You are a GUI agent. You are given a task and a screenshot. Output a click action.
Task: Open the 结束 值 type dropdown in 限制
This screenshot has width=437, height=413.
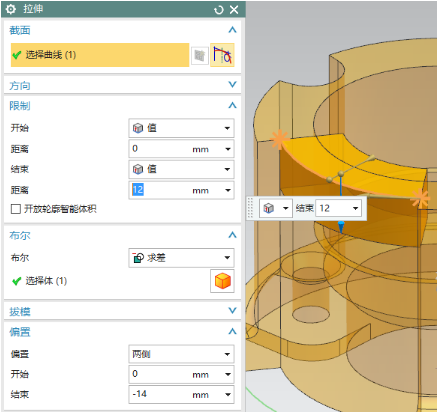(181, 169)
